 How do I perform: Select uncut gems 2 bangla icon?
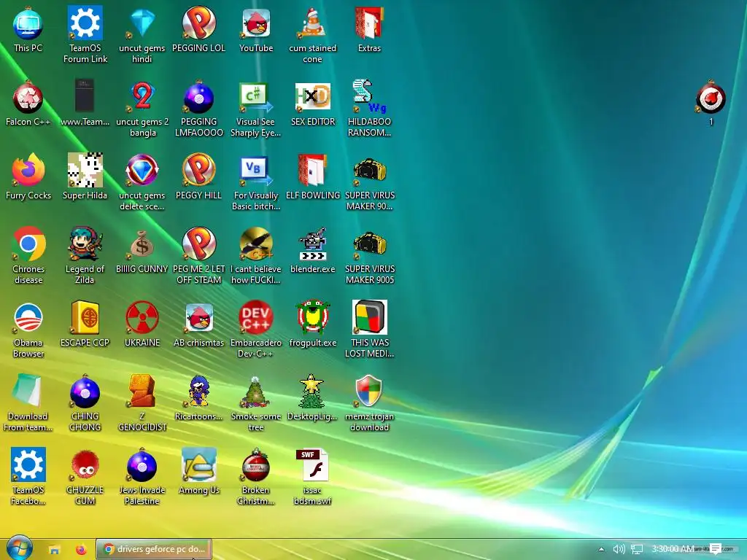coord(142,97)
